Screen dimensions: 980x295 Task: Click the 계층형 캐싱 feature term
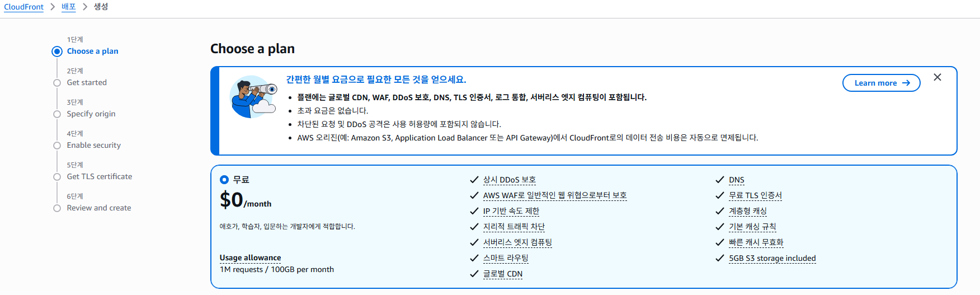coord(748,211)
